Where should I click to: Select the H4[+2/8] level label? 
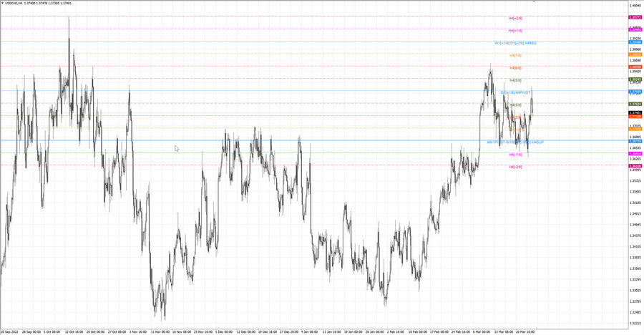[x=515, y=18]
